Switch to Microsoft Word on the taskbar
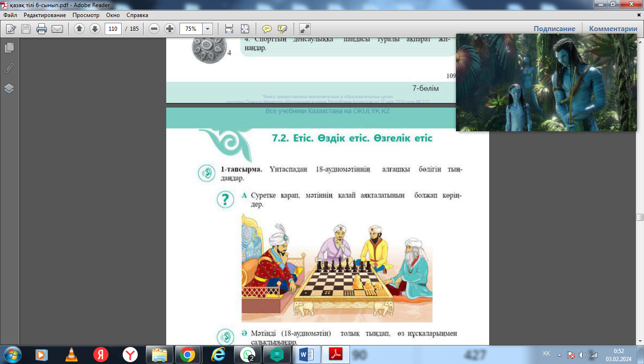This screenshot has height=364, width=644. 306,355
